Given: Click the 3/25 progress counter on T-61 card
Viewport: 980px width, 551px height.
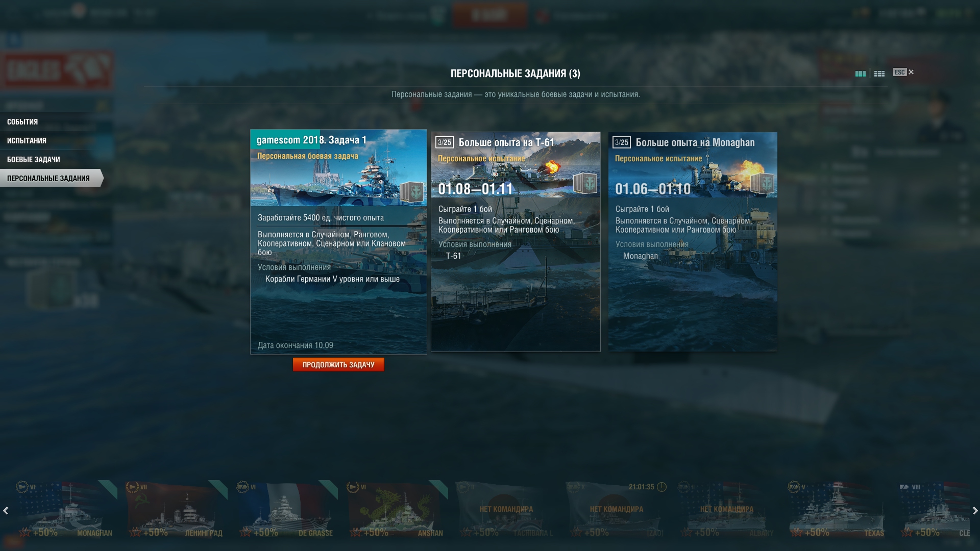Looking at the screenshot, I should (444, 142).
